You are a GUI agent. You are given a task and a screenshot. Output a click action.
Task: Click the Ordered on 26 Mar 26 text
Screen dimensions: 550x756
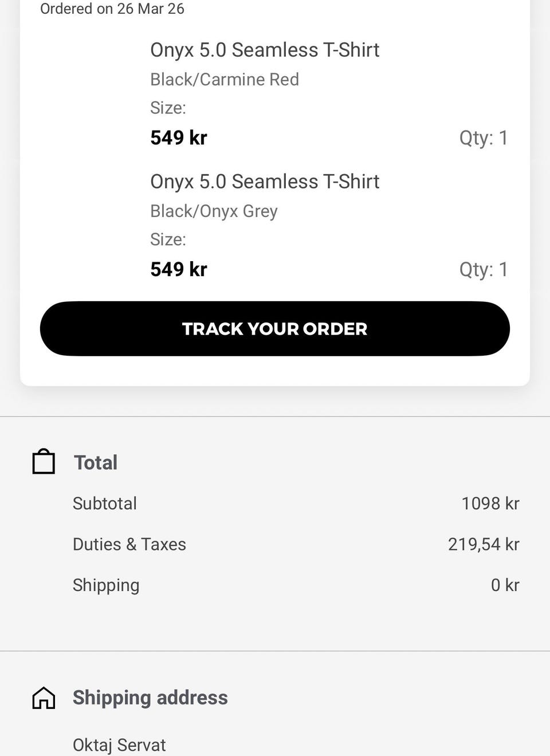tap(112, 9)
